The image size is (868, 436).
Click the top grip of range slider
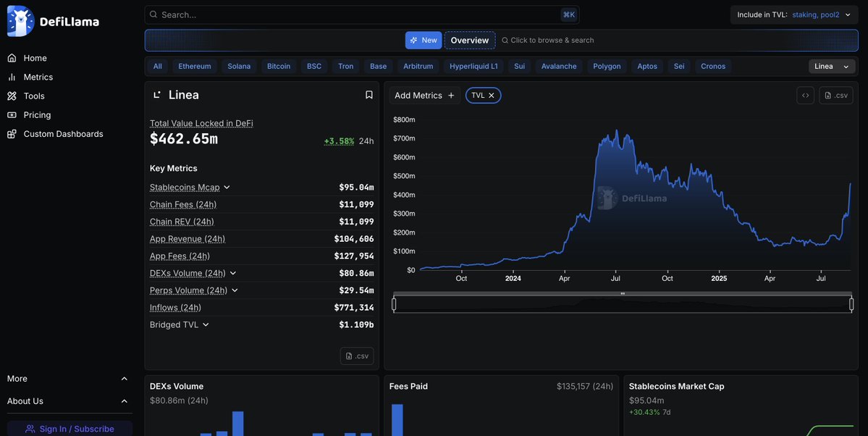[x=623, y=293]
